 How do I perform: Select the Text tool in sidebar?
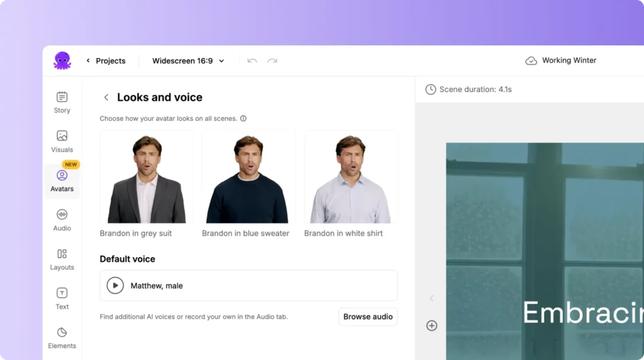click(x=62, y=298)
